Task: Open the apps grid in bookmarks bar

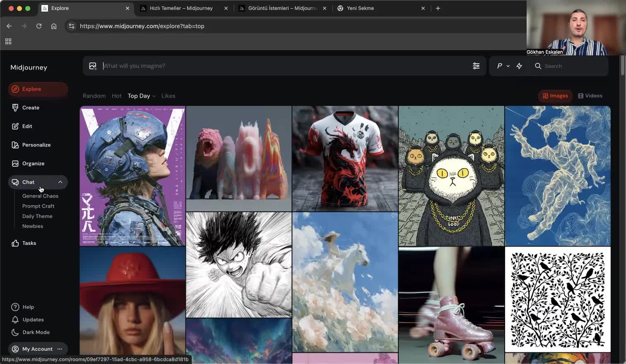Action: [x=8, y=41]
